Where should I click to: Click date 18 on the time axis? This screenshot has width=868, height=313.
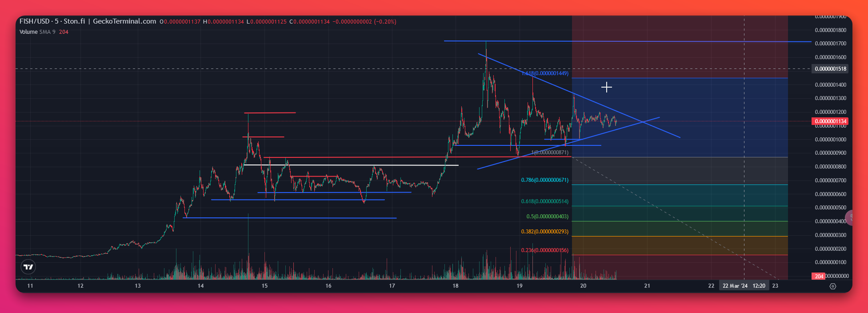[x=456, y=286]
